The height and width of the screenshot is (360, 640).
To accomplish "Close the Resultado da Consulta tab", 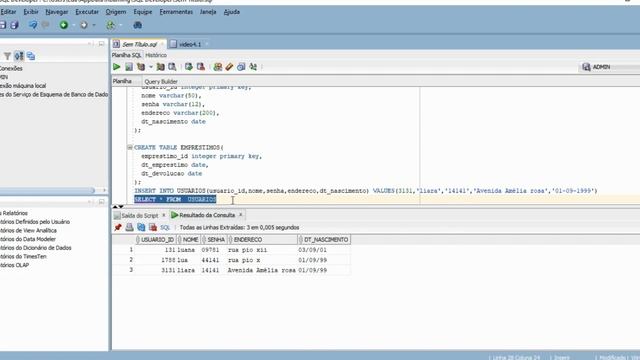I will click(x=240, y=215).
